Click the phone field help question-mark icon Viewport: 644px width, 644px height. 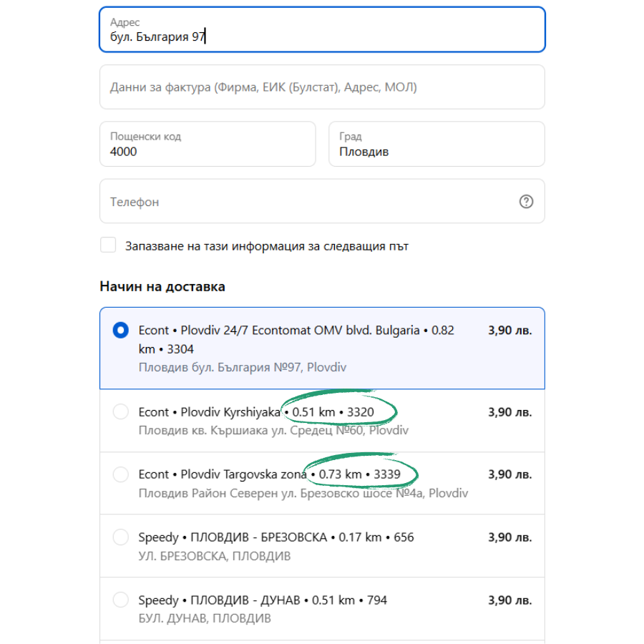coord(526,202)
